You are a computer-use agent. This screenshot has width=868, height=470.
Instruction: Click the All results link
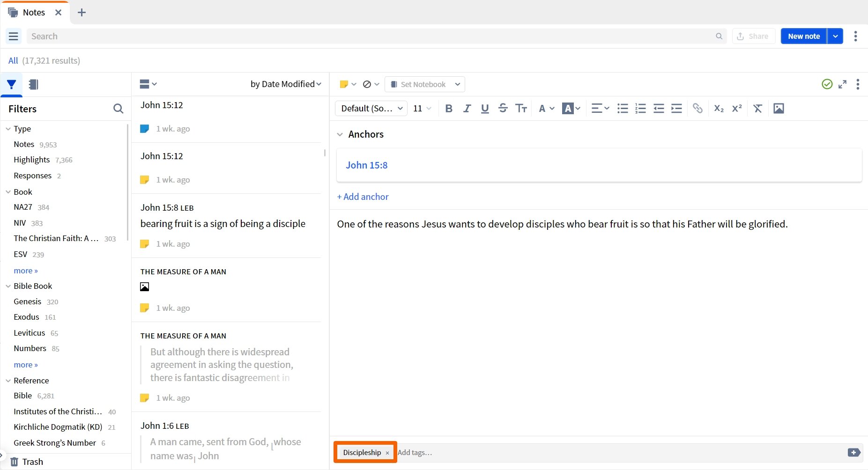[x=13, y=60]
